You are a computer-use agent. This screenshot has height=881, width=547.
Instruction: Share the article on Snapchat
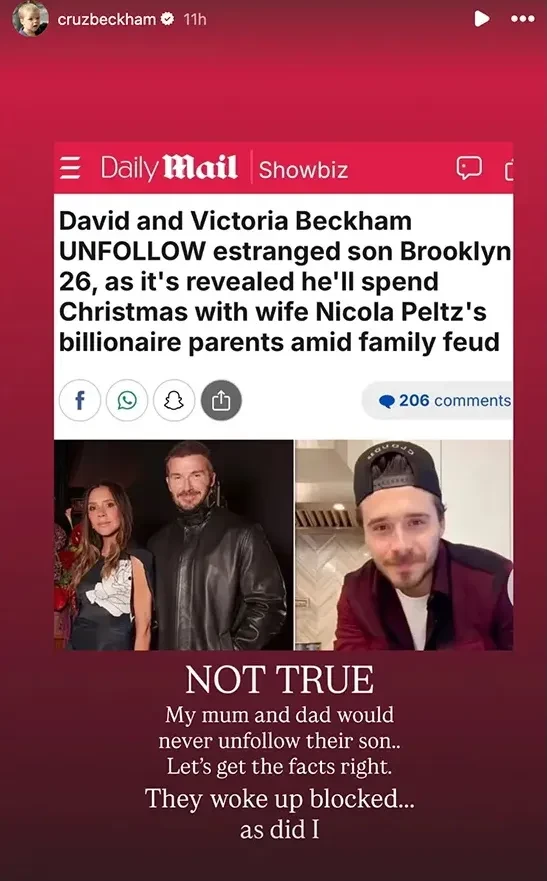pos(174,401)
